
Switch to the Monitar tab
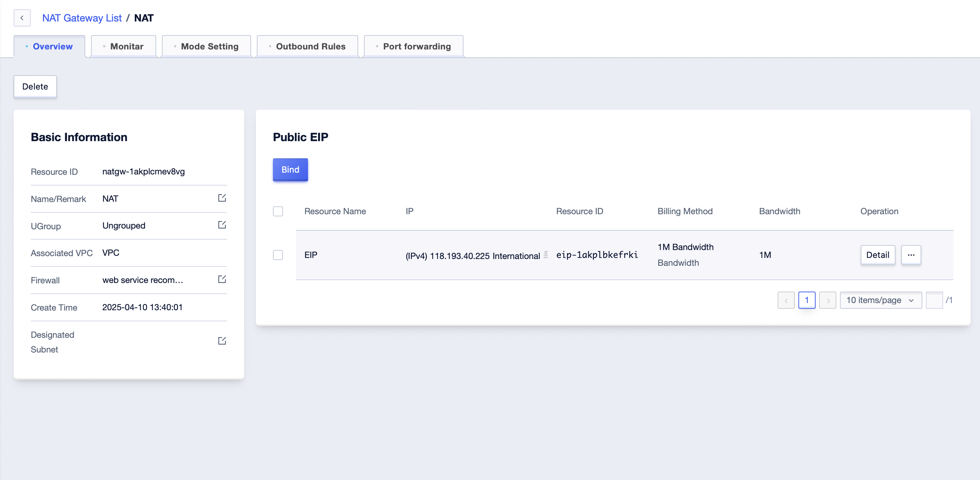click(x=123, y=47)
